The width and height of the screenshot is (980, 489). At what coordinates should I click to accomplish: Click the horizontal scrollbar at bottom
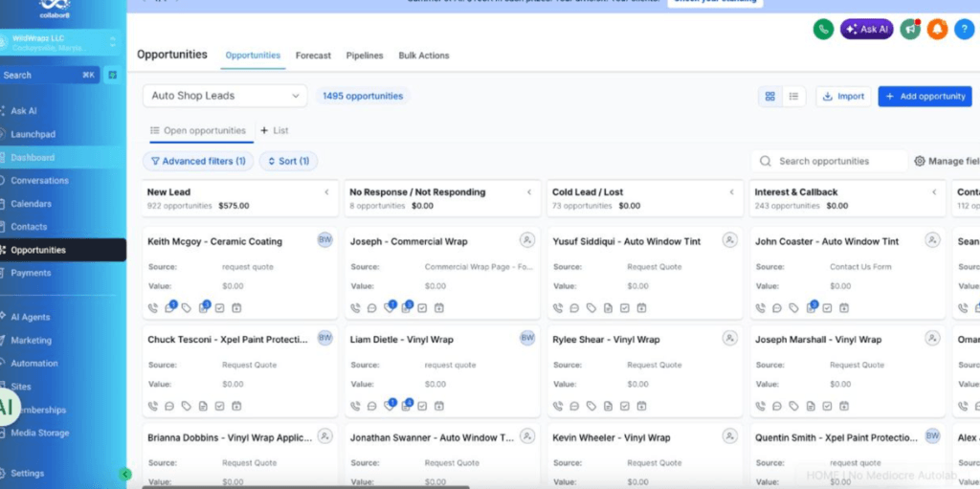(x=305, y=486)
